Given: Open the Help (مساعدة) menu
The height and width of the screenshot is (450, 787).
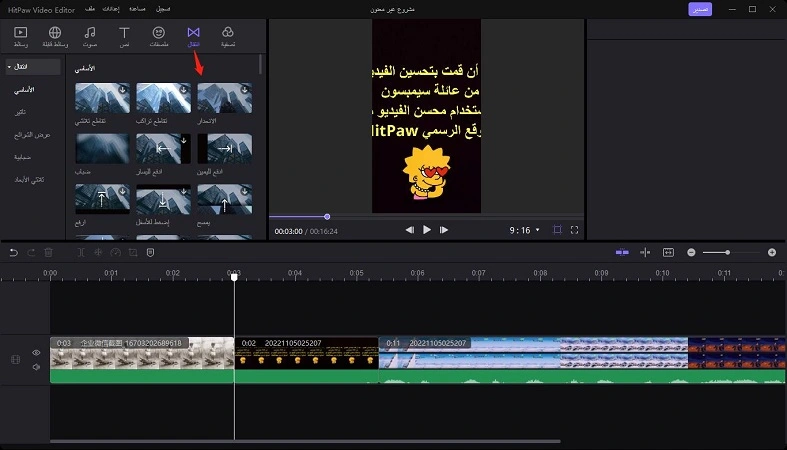Looking at the screenshot, I should [x=137, y=9].
